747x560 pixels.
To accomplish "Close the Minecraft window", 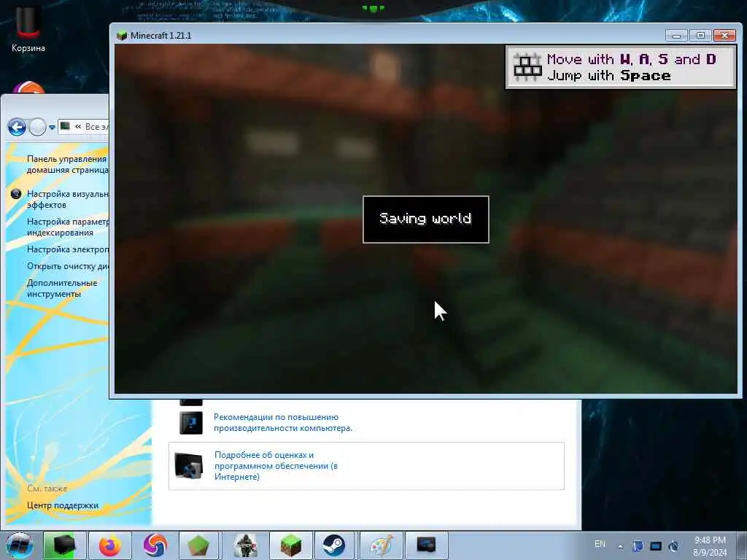I will pyautogui.click(x=724, y=36).
